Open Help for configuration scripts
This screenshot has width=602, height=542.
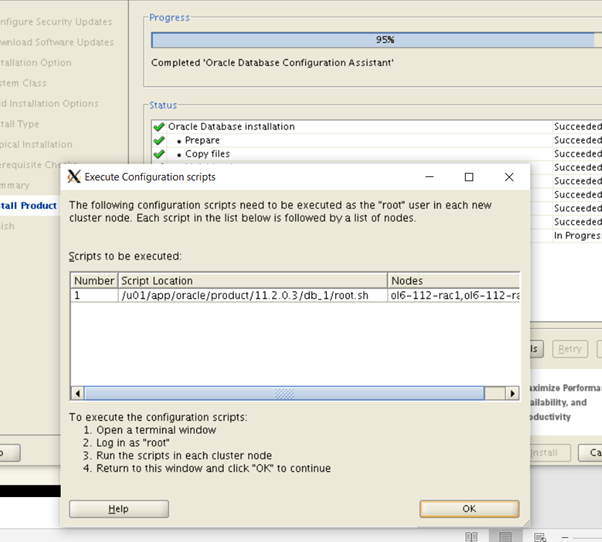[x=118, y=509]
